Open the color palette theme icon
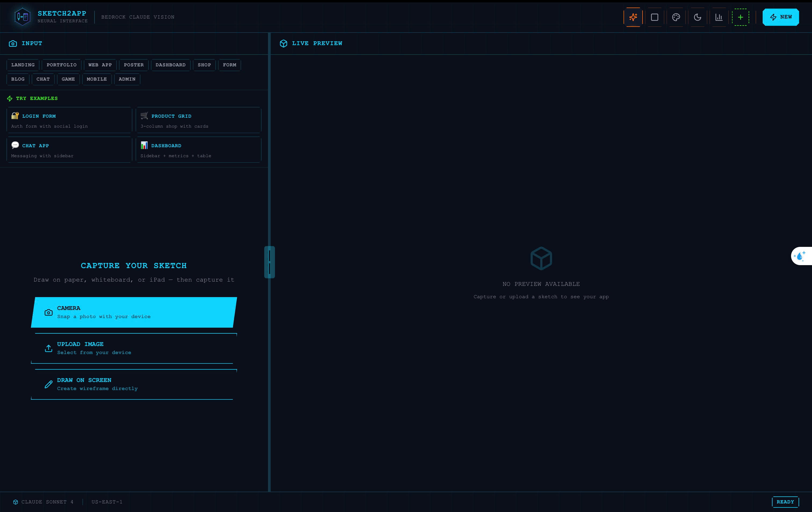Viewport: 812px width, 512px height. [676, 17]
